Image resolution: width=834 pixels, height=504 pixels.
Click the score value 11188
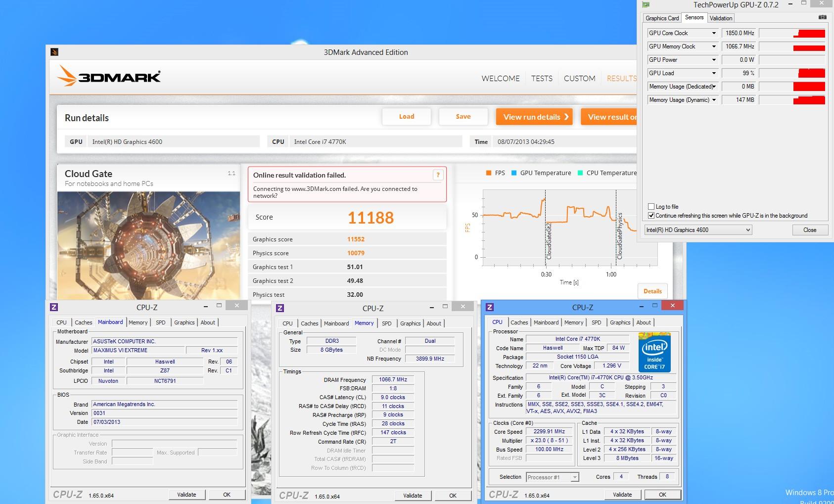coord(371,218)
